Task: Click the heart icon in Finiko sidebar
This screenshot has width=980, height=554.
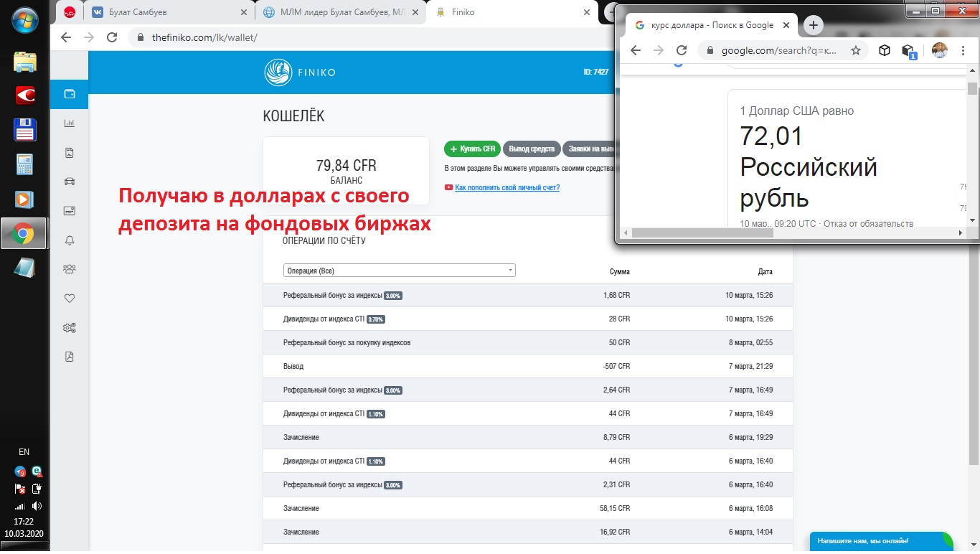Action: pos(70,299)
